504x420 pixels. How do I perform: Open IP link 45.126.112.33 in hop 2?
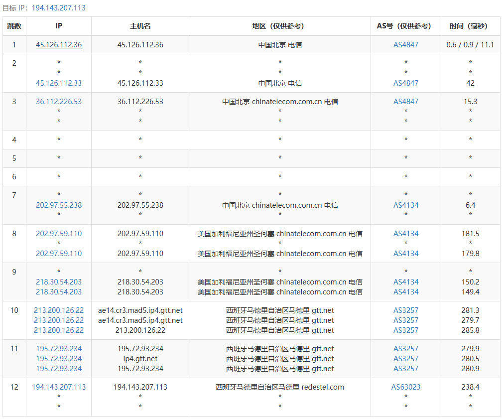pos(59,83)
